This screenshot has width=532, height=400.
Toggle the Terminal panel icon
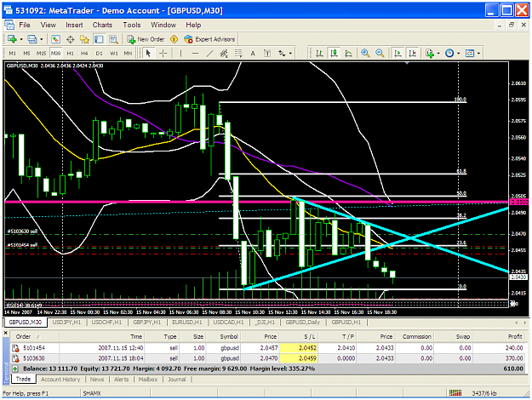pyautogui.click(x=99, y=39)
